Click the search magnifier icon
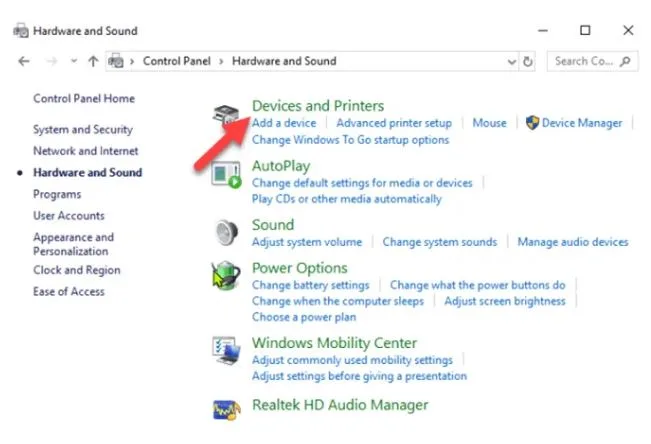The width and height of the screenshot is (651, 444). (x=625, y=61)
